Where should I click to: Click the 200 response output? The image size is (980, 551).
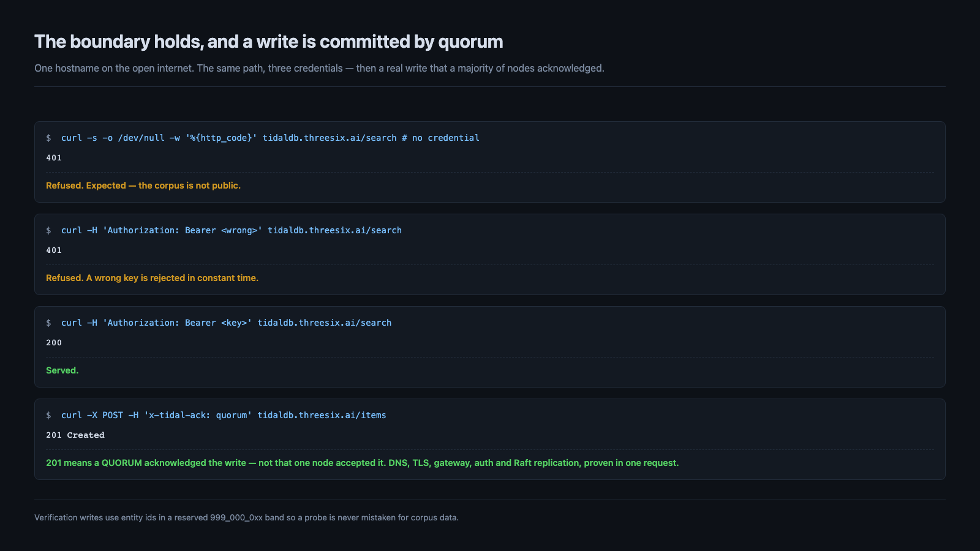[54, 343]
